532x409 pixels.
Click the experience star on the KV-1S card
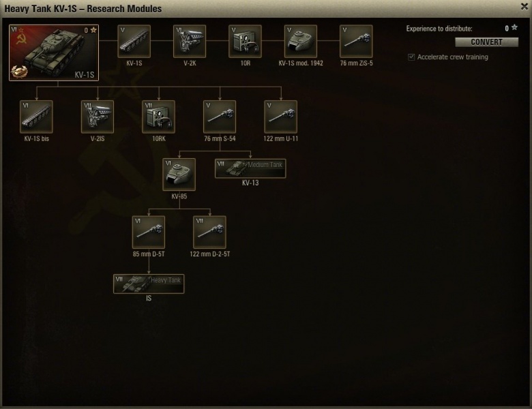point(93,30)
